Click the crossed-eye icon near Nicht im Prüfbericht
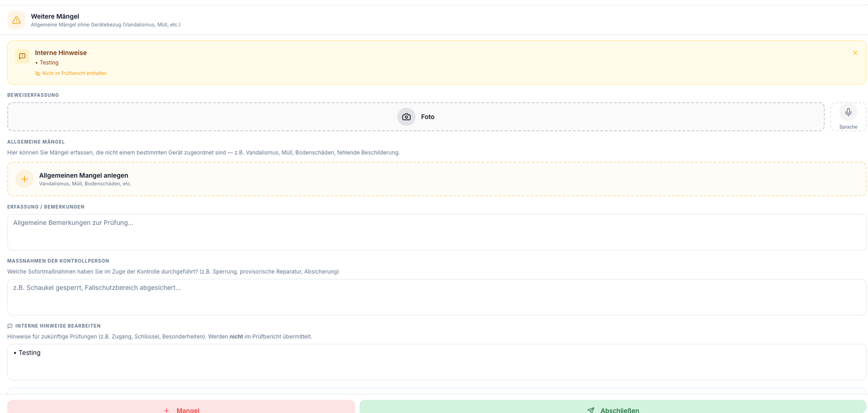 point(38,74)
